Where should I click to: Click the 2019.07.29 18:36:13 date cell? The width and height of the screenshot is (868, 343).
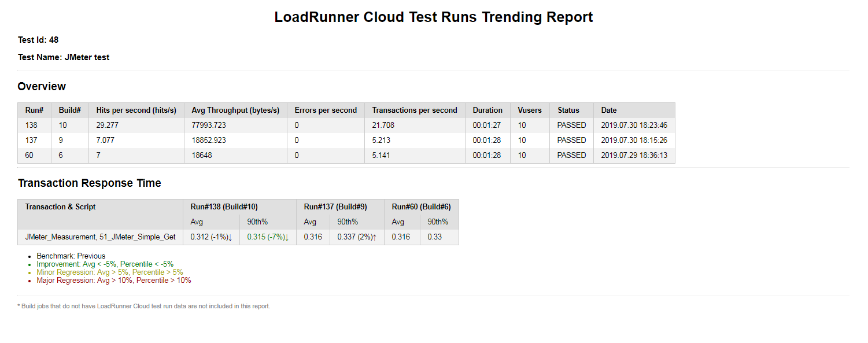634,155
